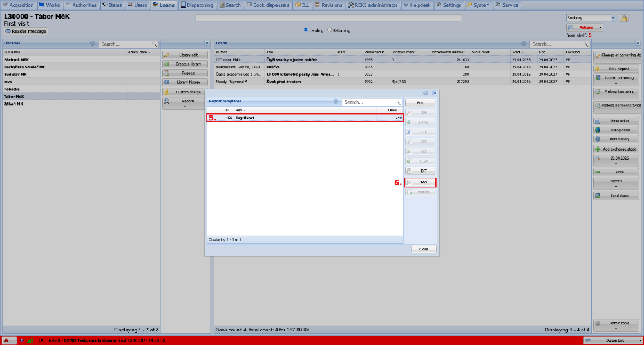
Task: Open the Acquisition tab
Action: coord(19,5)
